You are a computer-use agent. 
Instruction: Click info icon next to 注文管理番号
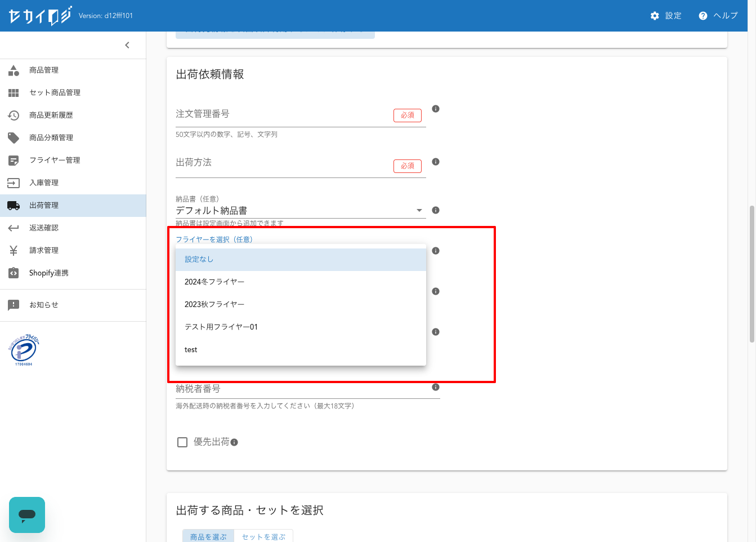tap(435, 109)
